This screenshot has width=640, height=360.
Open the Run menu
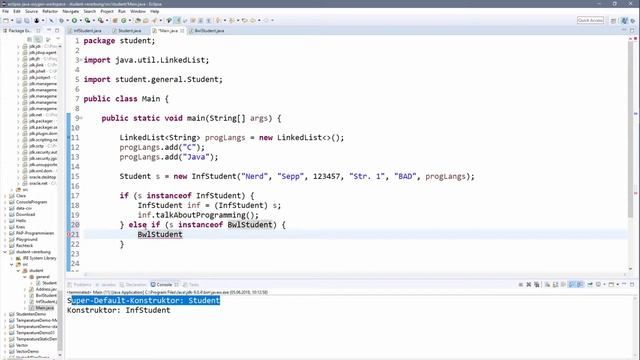(x=122, y=11)
